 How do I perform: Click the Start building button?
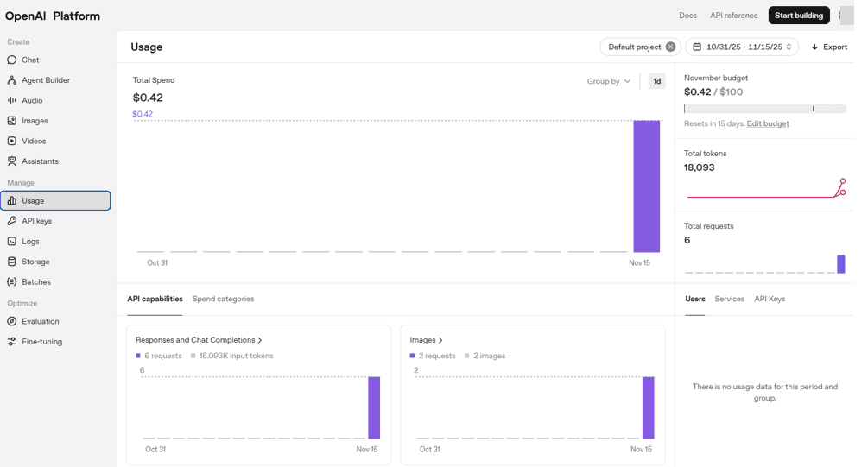(799, 16)
